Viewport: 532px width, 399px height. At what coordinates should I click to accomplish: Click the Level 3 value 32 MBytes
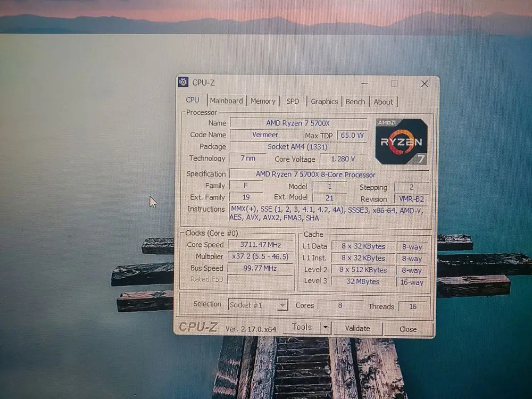[363, 281]
